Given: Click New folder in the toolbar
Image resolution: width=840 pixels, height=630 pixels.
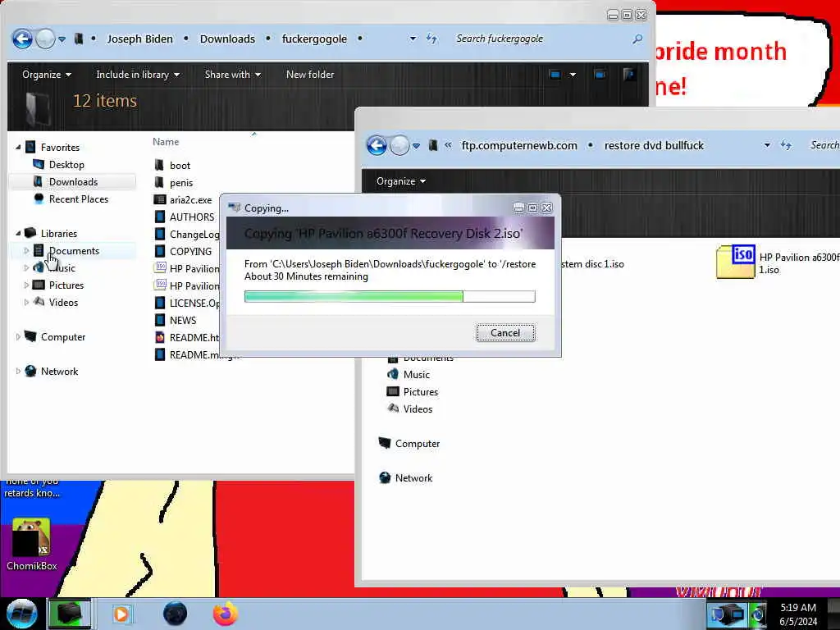Looking at the screenshot, I should click(x=310, y=75).
